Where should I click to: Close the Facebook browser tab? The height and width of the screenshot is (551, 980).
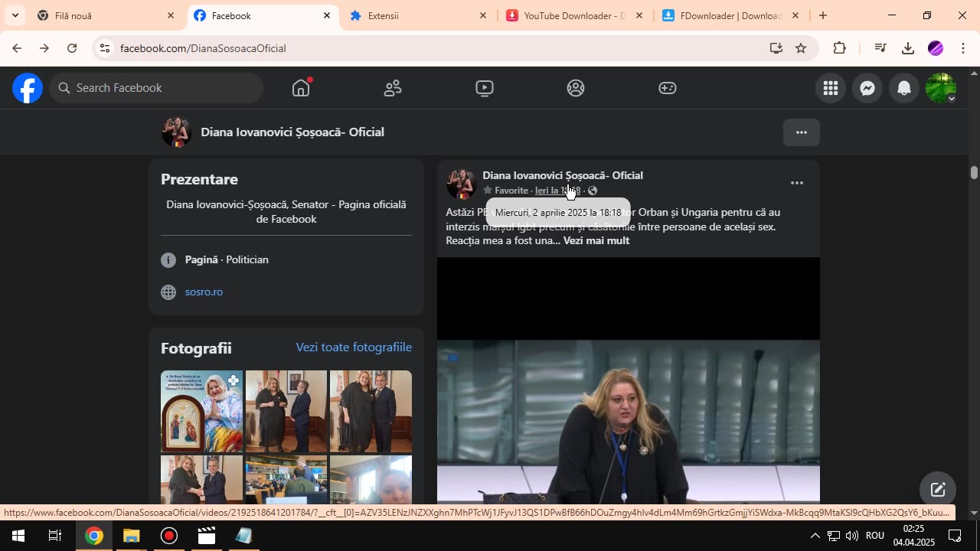(327, 15)
